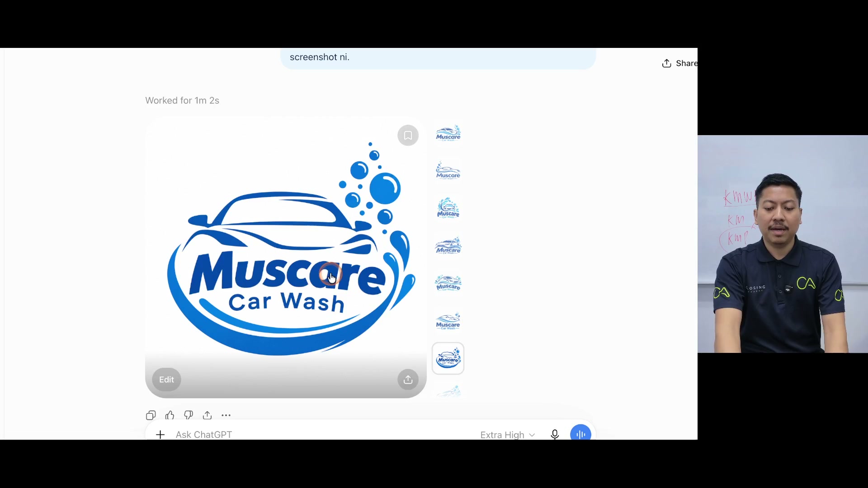Open the large Muscare Car Wash image
868x488 pixels.
[x=286, y=258]
